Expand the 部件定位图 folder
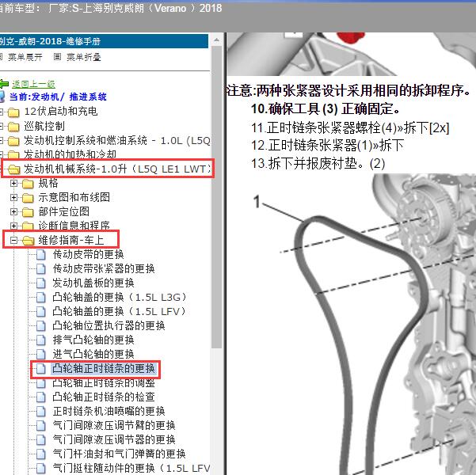The height and width of the screenshot is (475, 476). coord(13,212)
